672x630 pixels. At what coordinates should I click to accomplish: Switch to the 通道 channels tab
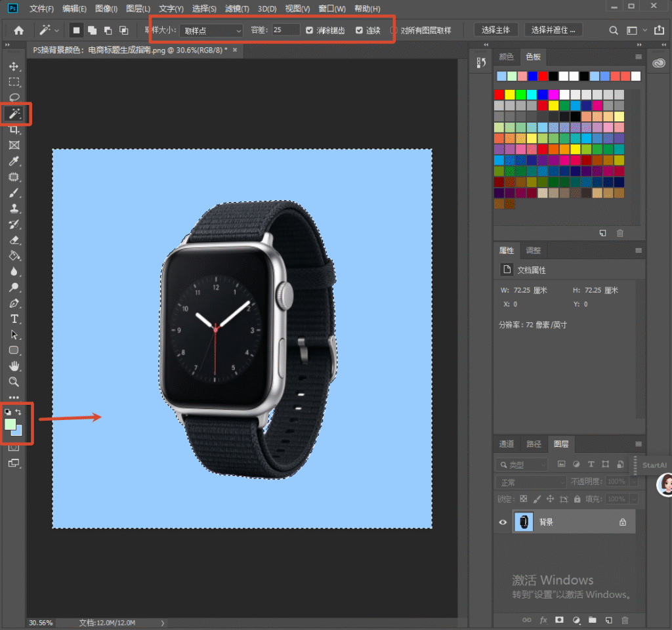[x=507, y=444]
